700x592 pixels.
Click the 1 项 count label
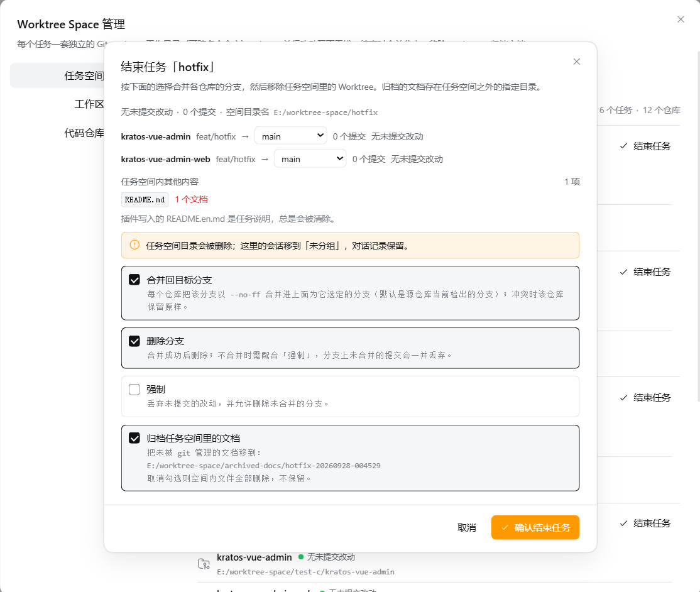(x=572, y=182)
